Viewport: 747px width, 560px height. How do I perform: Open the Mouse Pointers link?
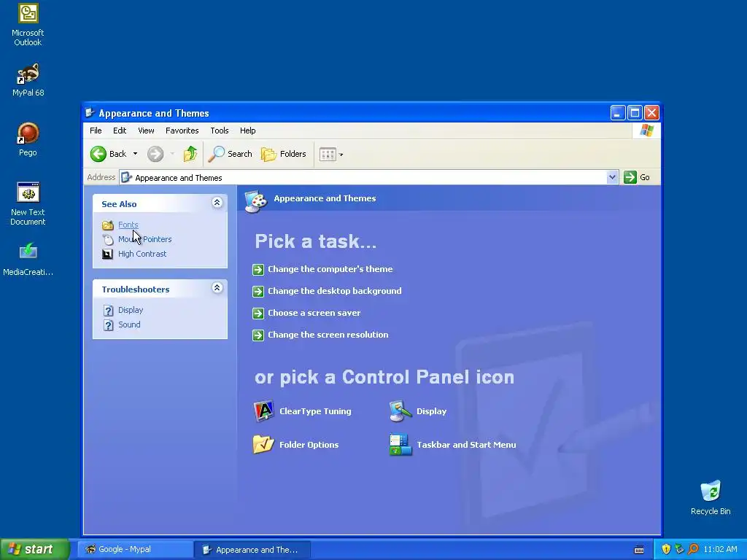pos(145,239)
